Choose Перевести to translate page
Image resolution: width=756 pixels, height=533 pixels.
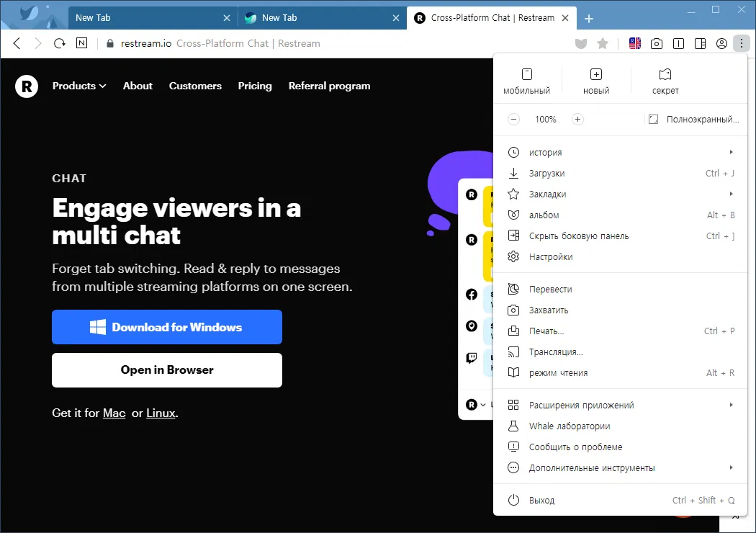pyautogui.click(x=621, y=289)
